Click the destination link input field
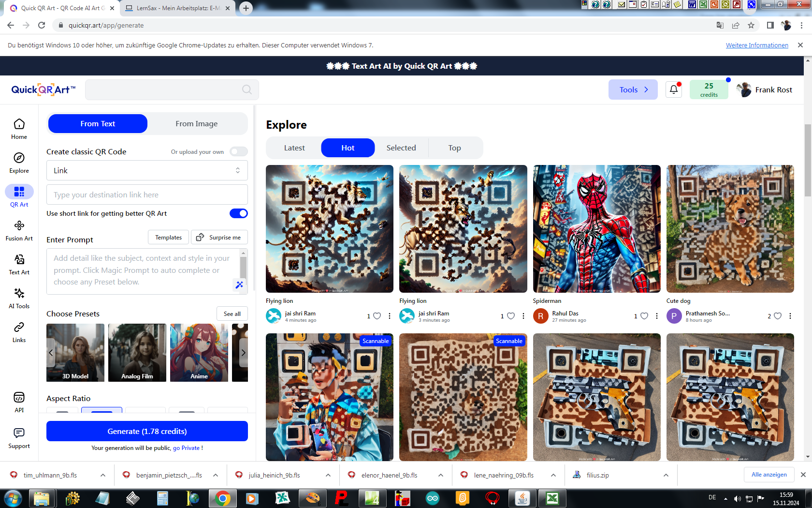Image resolution: width=812 pixels, height=508 pixels. coord(147,194)
